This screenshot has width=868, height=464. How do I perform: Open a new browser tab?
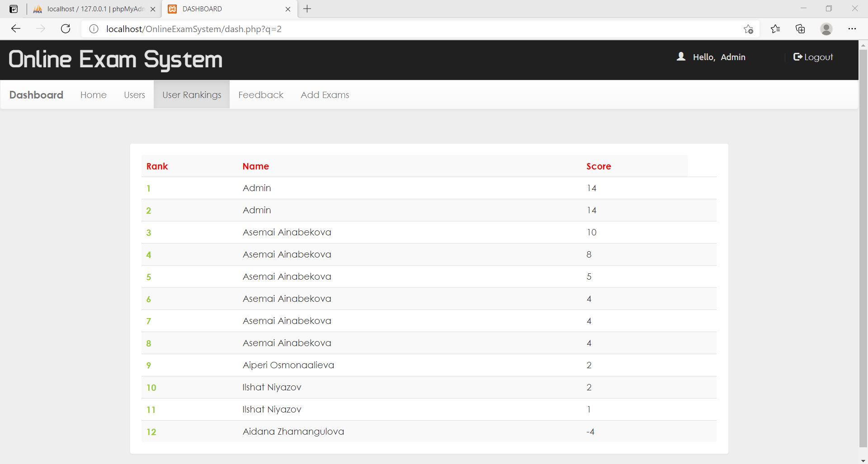[307, 9]
